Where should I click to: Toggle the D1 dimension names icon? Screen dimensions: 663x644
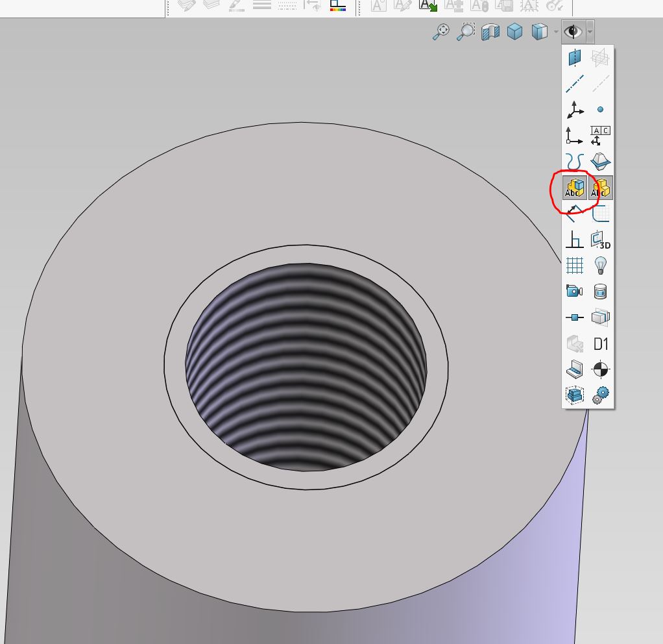coord(601,343)
